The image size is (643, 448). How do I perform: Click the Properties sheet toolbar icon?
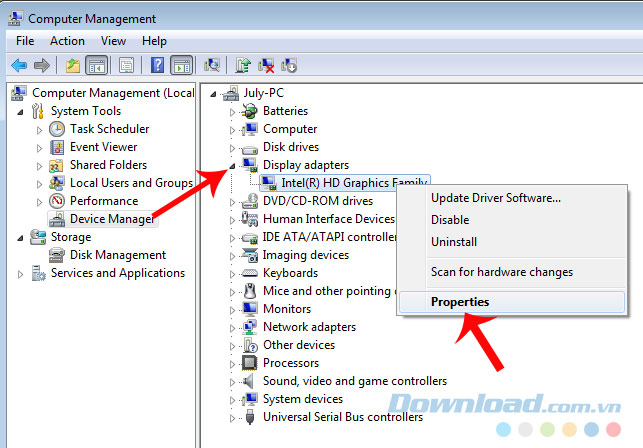[126, 65]
